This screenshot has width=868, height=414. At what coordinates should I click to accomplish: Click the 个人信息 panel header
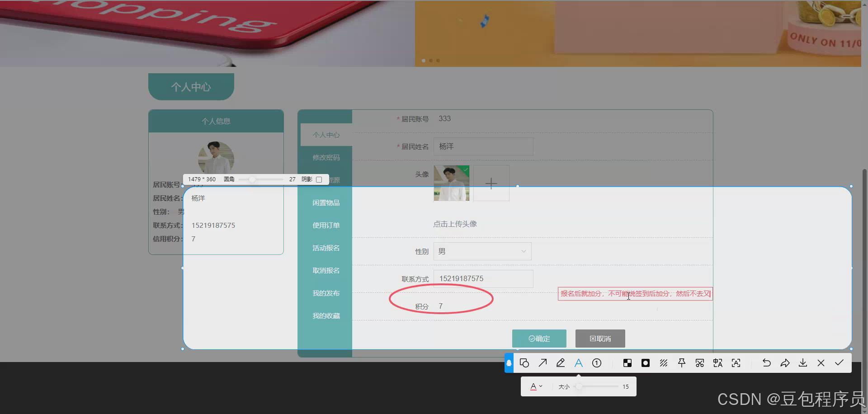[216, 121]
